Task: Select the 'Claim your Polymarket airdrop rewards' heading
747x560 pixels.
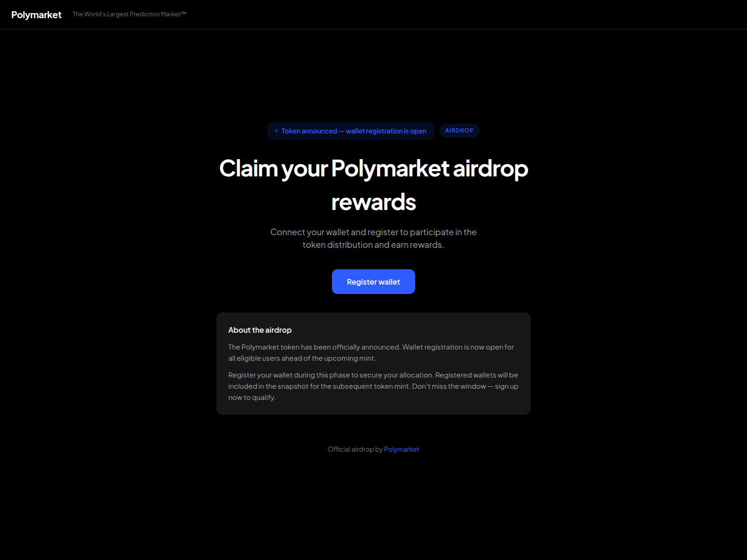Action: pyautogui.click(x=373, y=184)
